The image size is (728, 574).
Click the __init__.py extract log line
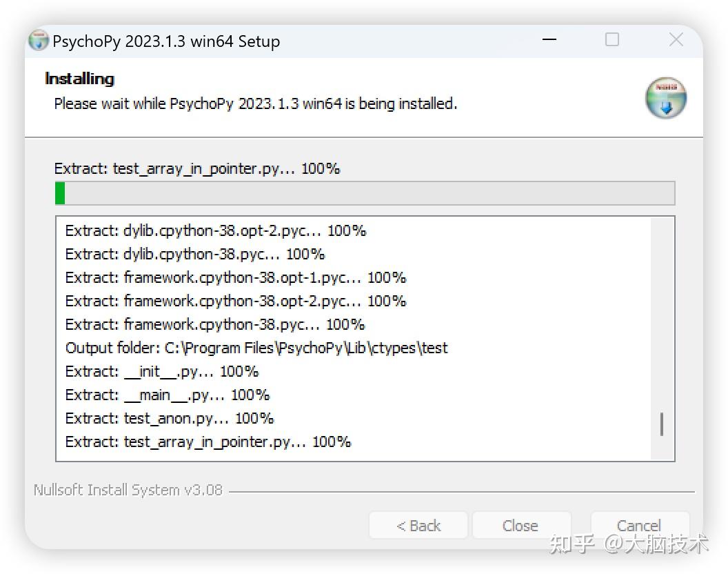click(x=161, y=371)
